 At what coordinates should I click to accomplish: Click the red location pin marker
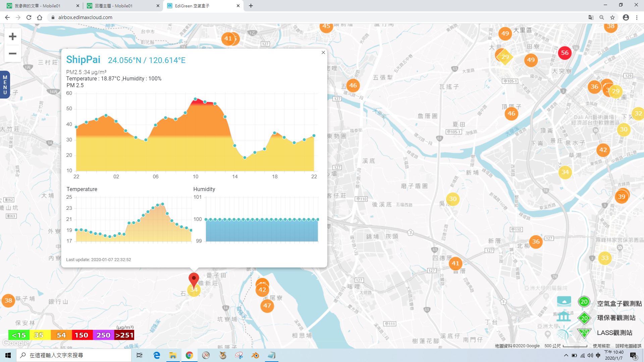pyautogui.click(x=194, y=280)
